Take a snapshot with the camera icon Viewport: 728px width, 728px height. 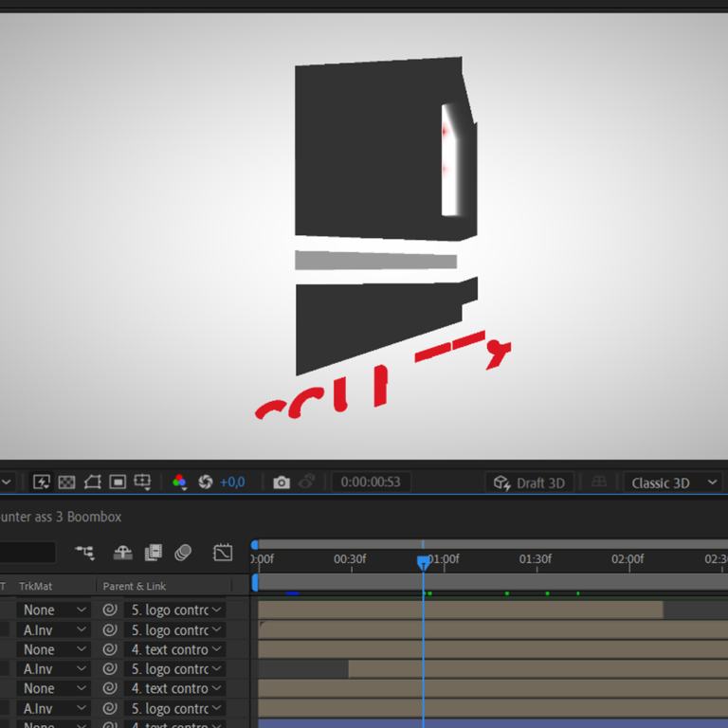pos(282,482)
